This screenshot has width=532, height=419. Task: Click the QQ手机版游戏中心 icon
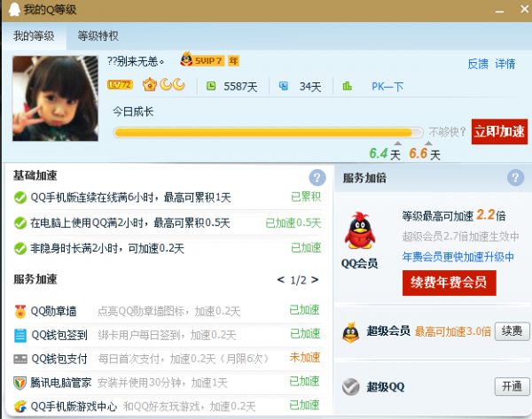20,407
